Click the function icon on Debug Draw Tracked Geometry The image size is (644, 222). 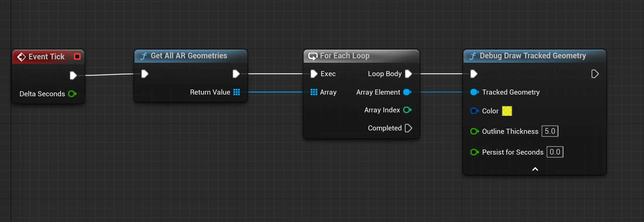click(473, 56)
